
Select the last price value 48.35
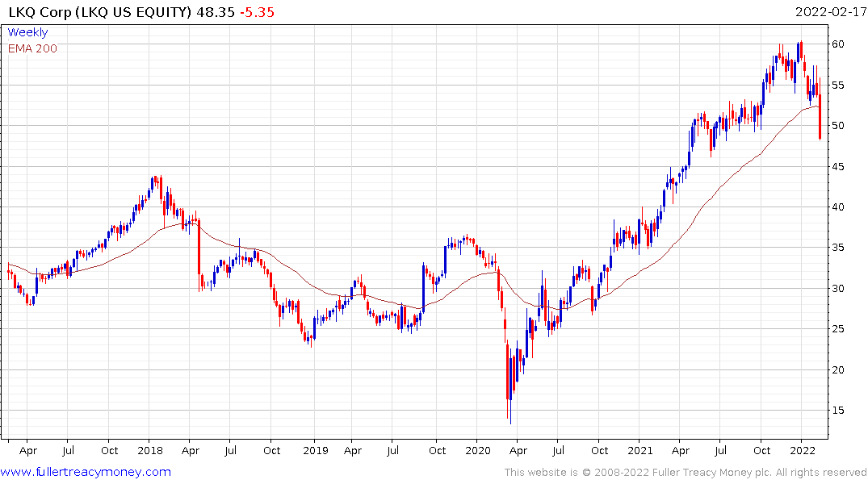[216, 12]
